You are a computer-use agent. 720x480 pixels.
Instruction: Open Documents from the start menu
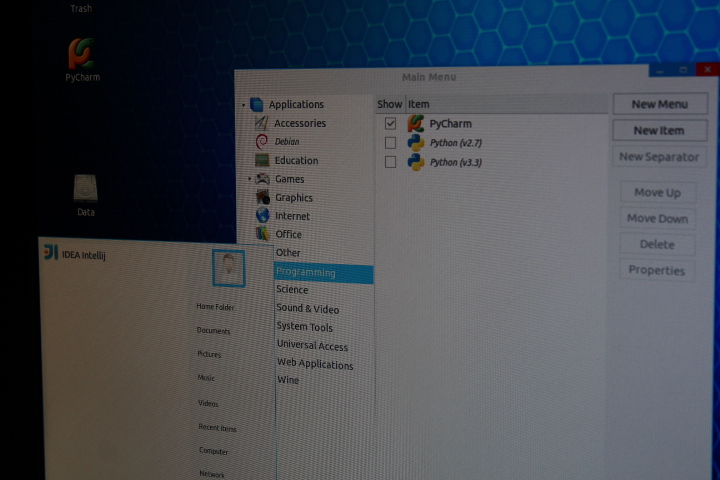click(x=213, y=331)
